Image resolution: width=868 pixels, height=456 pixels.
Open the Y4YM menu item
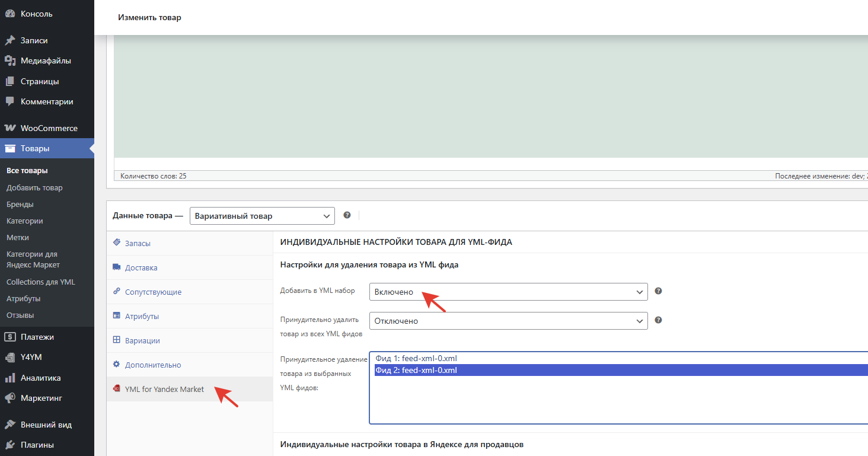(x=31, y=358)
